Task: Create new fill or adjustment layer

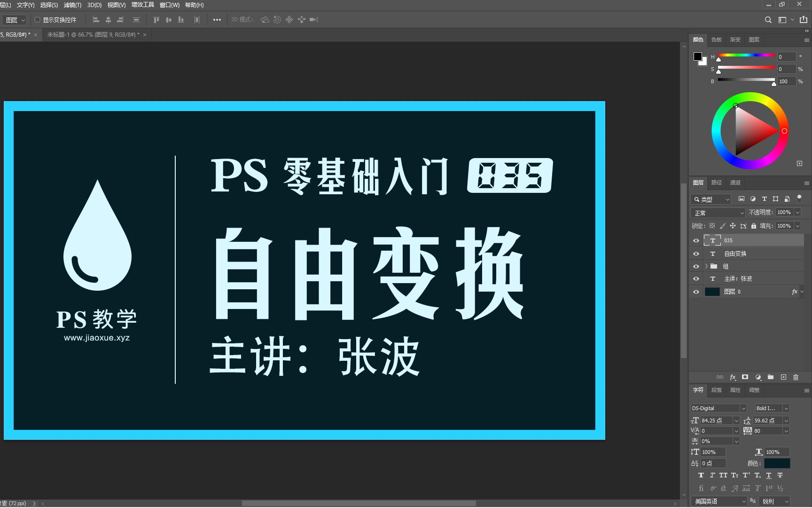Action: click(758, 377)
